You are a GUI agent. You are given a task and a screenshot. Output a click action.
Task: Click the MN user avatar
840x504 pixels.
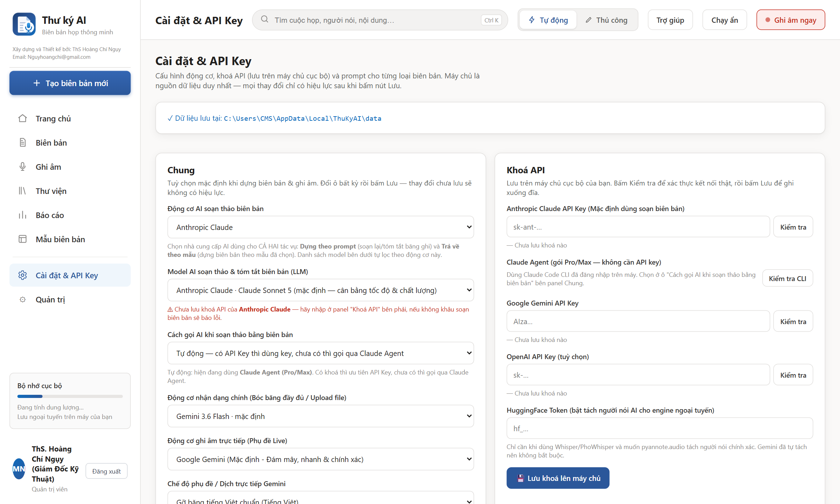19,469
